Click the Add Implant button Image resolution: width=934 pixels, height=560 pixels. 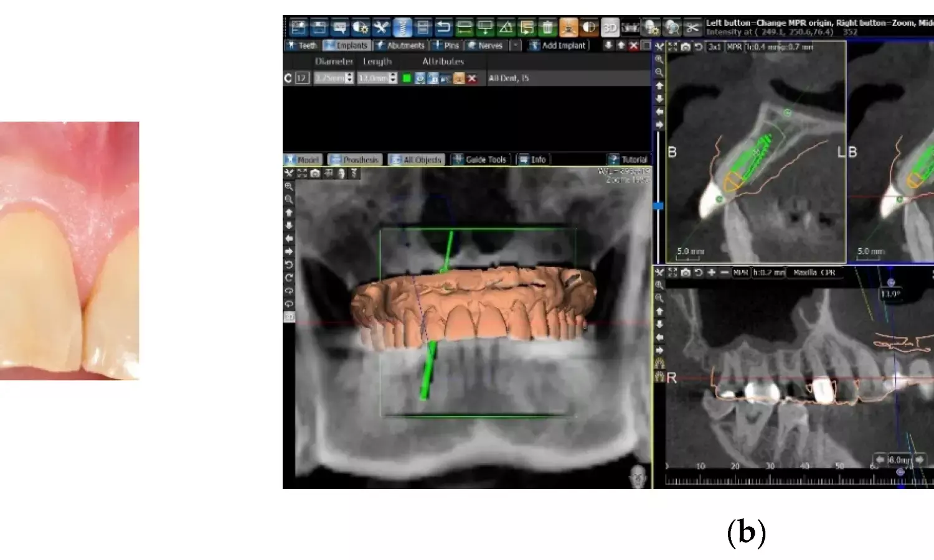(x=558, y=45)
